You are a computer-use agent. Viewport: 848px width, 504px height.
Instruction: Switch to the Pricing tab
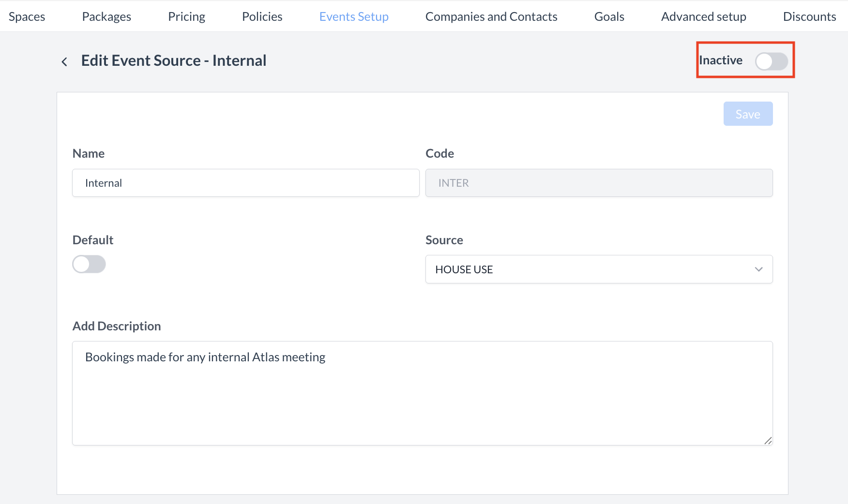tap(186, 16)
